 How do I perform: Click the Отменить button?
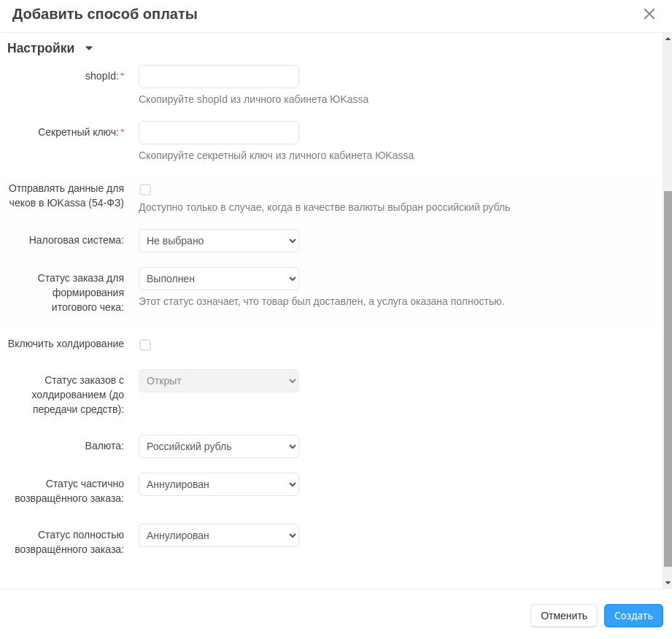(x=563, y=616)
